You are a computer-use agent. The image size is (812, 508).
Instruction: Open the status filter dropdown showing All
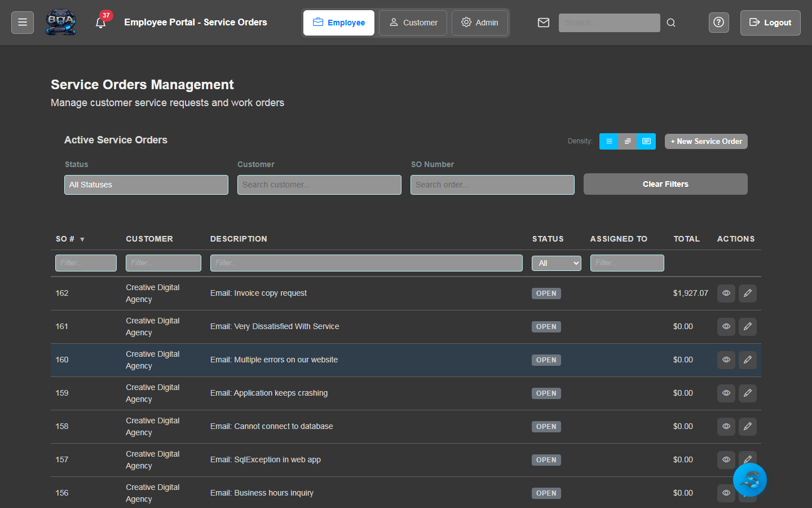556,262
